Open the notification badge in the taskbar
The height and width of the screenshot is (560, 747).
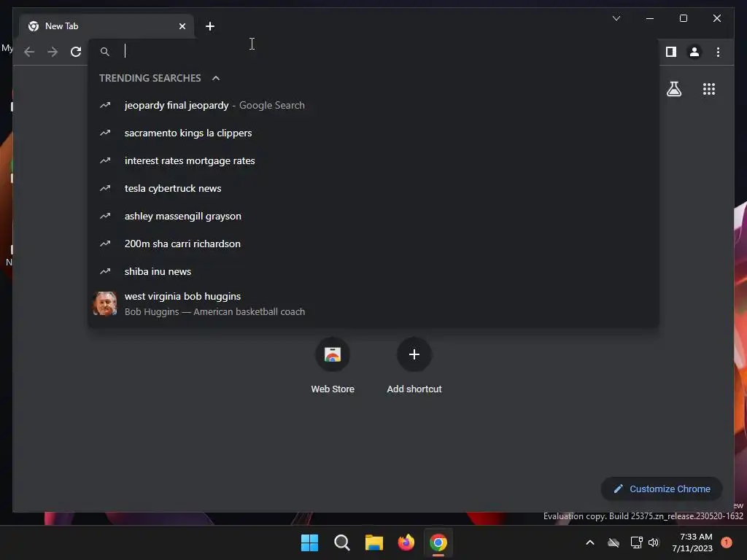tap(727, 542)
